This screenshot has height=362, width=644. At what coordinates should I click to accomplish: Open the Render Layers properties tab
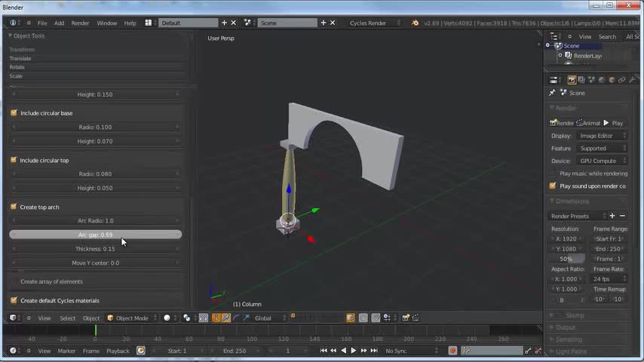[581, 80]
